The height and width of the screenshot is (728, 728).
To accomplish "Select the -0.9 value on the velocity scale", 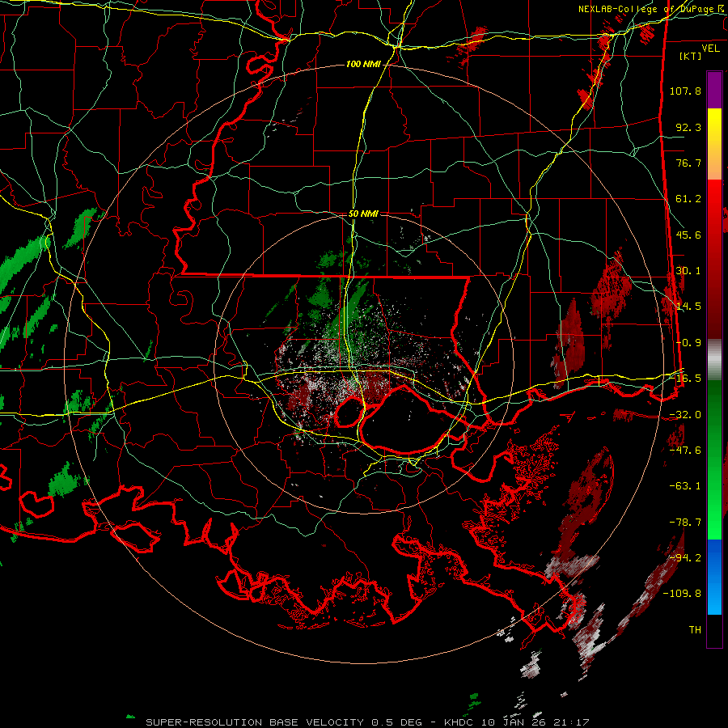I will pos(688,343).
